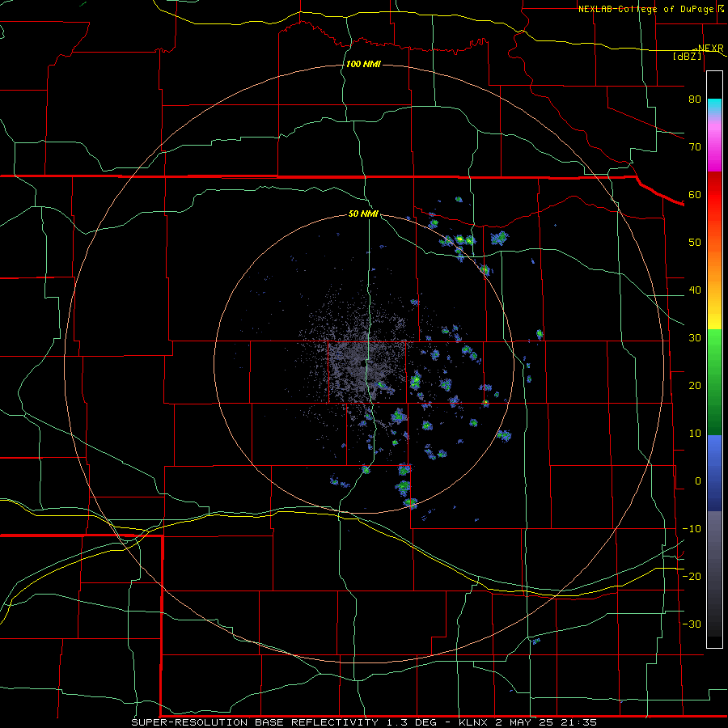Click the KLNX radar site center point
The height and width of the screenshot is (728, 728).
tap(364, 365)
